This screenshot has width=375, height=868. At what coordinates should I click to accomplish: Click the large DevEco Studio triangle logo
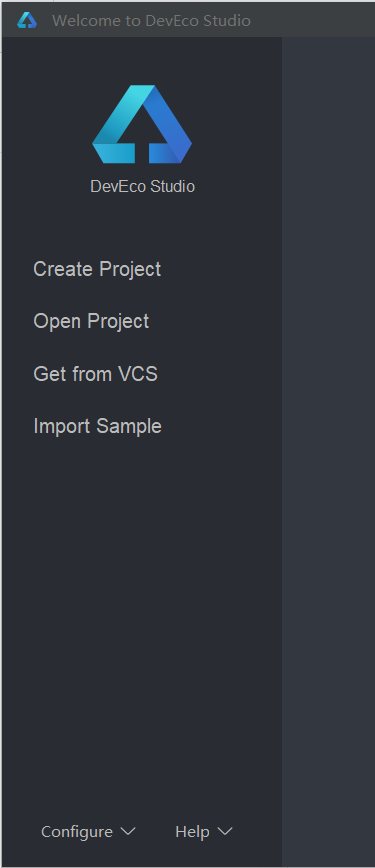point(142,124)
